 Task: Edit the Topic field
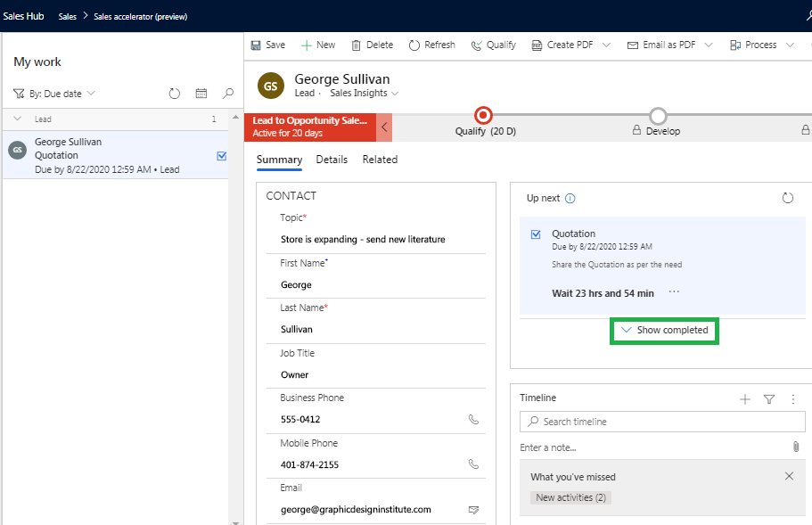pos(376,240)
